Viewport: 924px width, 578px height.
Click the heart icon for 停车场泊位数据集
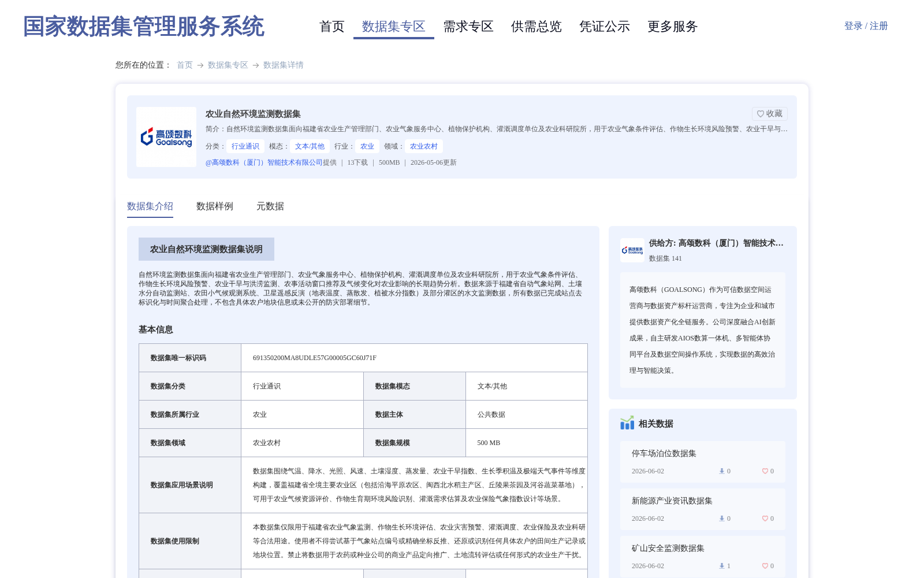coord(765,471)
